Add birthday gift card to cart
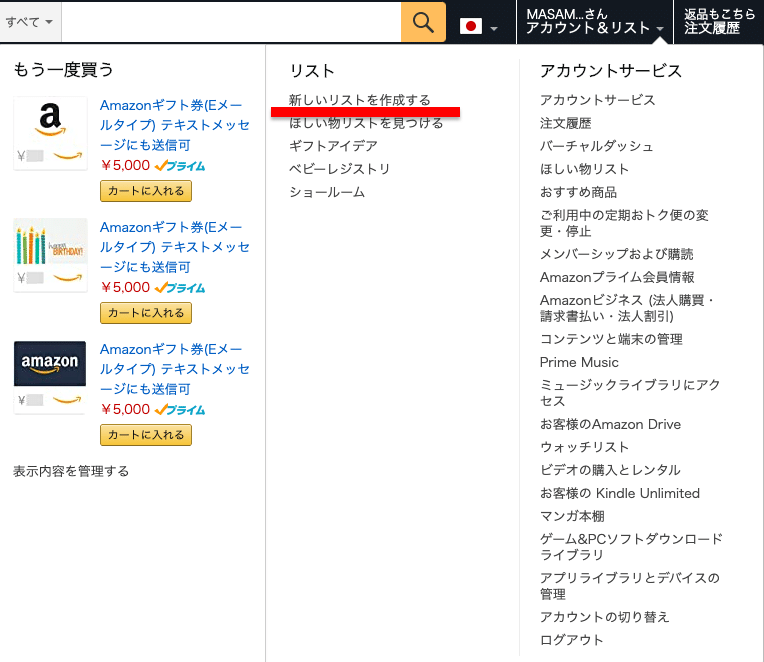The height and width of the screenshot is (662, 764). pyautogui.click(x=146, y=313)
